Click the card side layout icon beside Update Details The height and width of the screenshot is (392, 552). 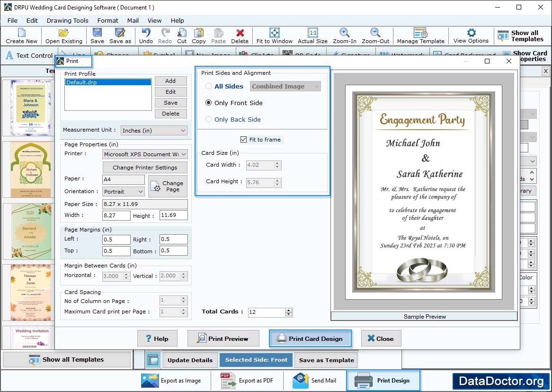153,360
